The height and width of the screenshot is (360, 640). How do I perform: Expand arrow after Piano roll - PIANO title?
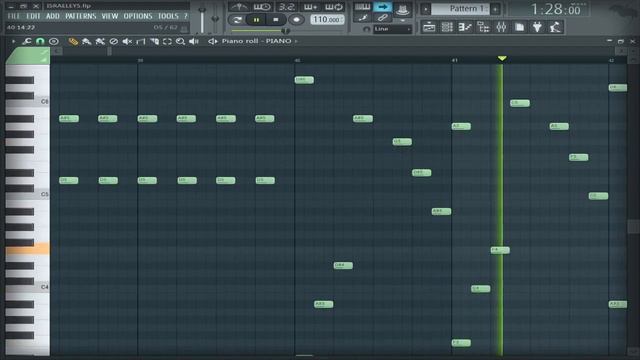click(296, 41)
